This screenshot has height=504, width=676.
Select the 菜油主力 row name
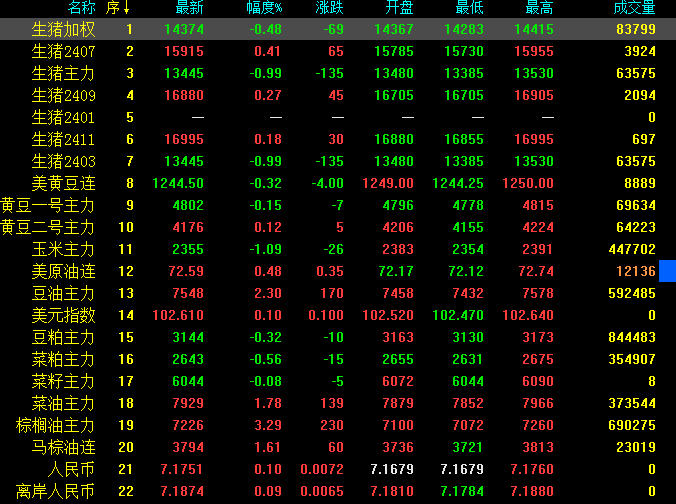63,403
